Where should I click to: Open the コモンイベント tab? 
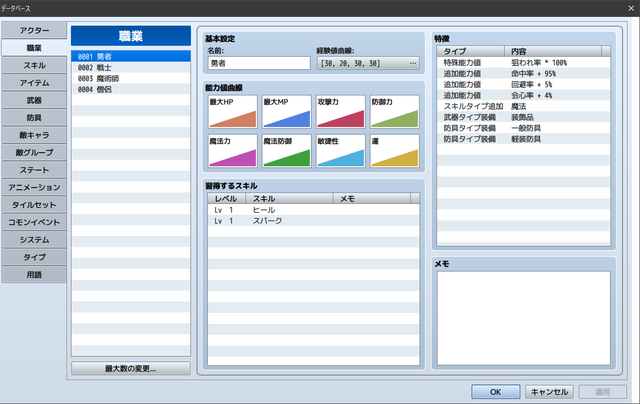34,222
